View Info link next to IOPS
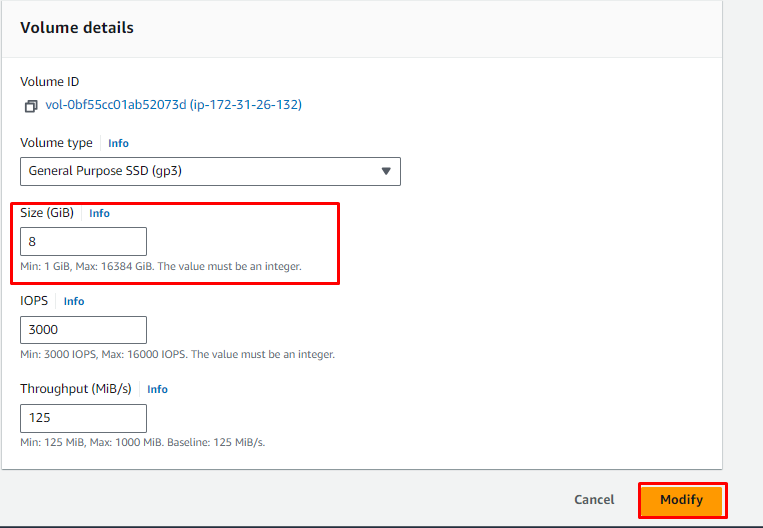Image resolution: width=763 pixels, height=528 pixels. [74, 301]
